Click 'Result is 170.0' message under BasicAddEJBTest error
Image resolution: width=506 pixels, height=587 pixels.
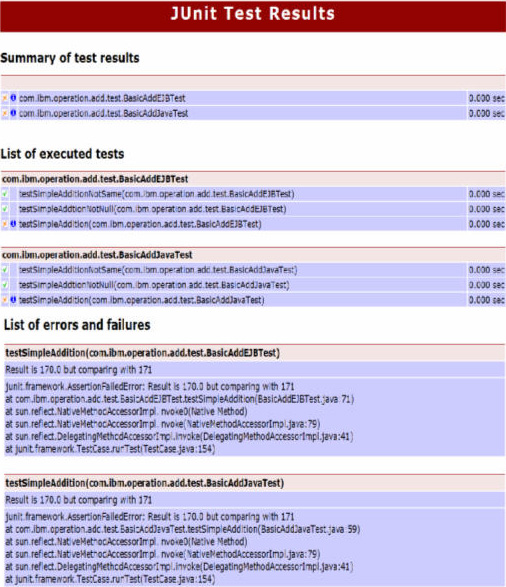tap(79, 370)
